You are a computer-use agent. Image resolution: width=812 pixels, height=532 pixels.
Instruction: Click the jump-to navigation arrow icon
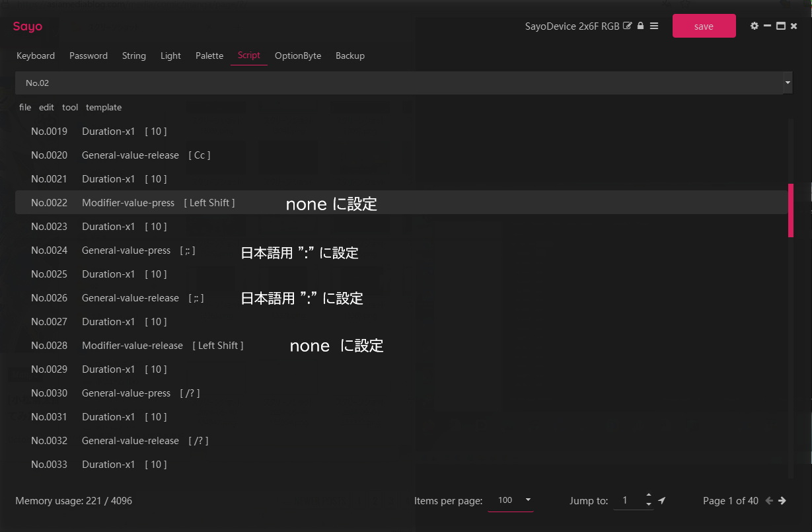[x=661, y=500]
